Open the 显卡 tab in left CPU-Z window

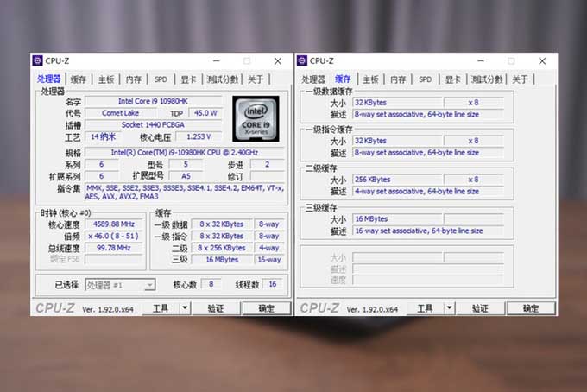click(188, 79)
